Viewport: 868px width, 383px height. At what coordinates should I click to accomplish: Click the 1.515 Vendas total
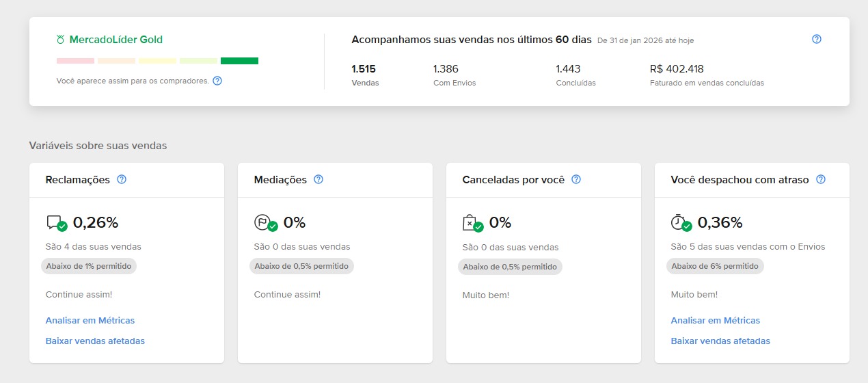[x=364, y=69]
